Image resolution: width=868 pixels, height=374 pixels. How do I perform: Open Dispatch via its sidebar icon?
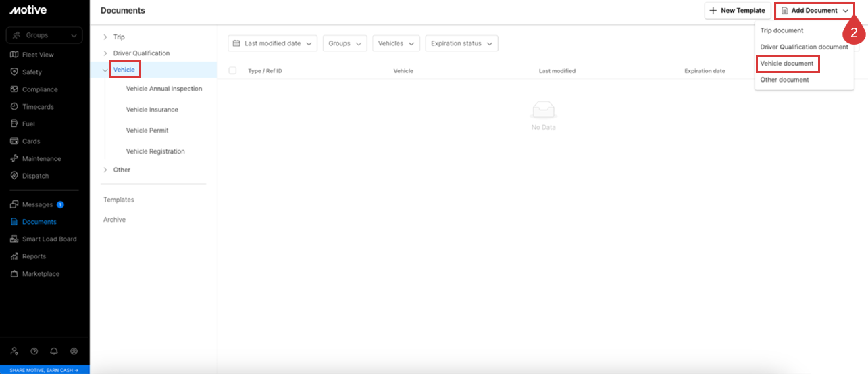point(15,176)
